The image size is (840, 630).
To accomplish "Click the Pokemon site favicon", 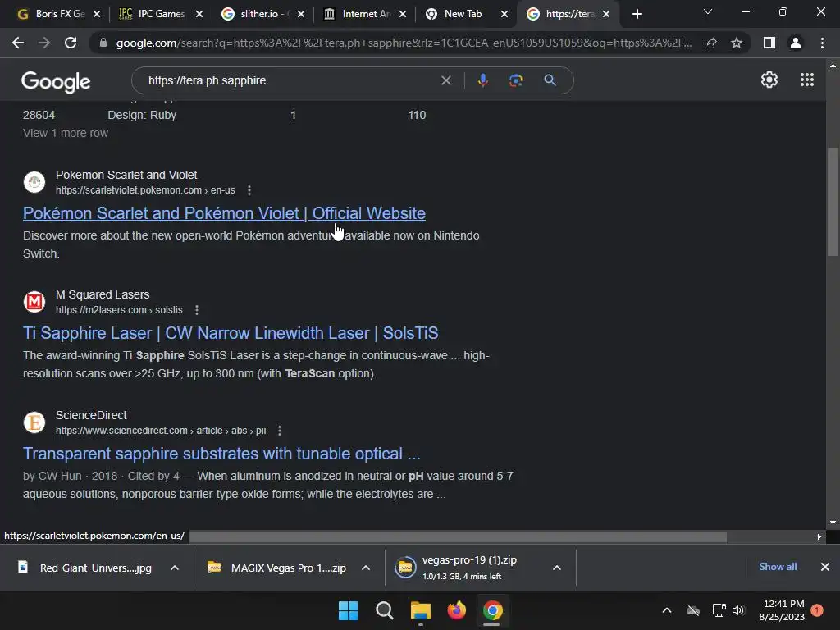I will coord(34,182).
